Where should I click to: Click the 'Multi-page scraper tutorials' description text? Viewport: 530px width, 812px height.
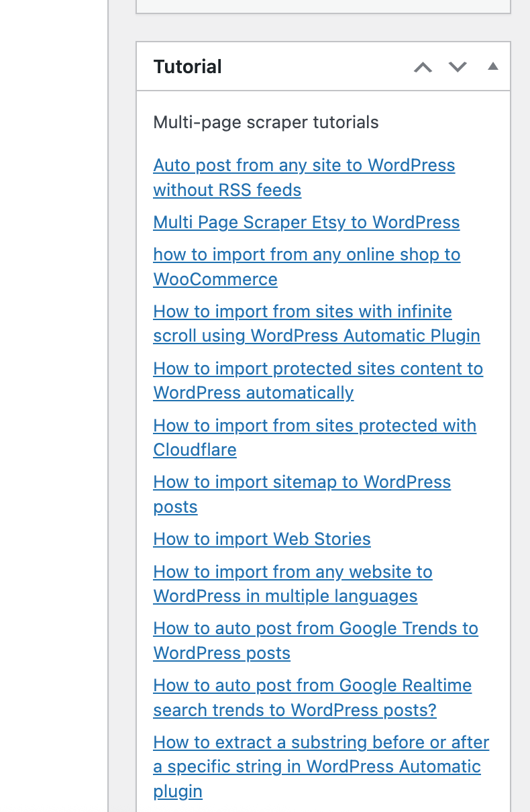point(266,123)
